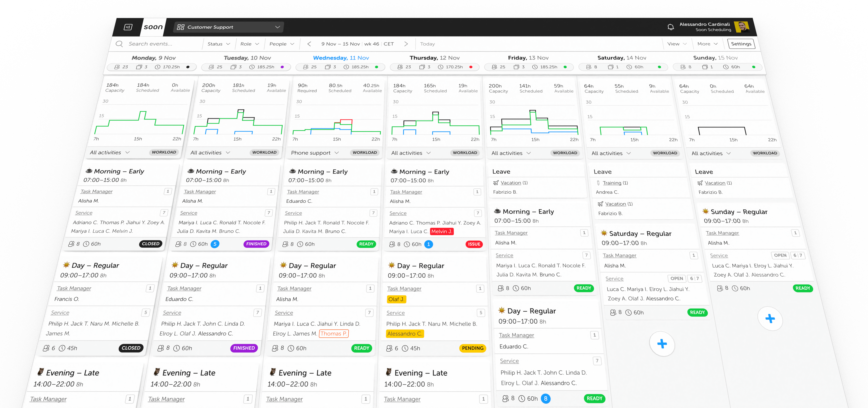Click the Settings button
868x408 pixels.
[741, 44]
